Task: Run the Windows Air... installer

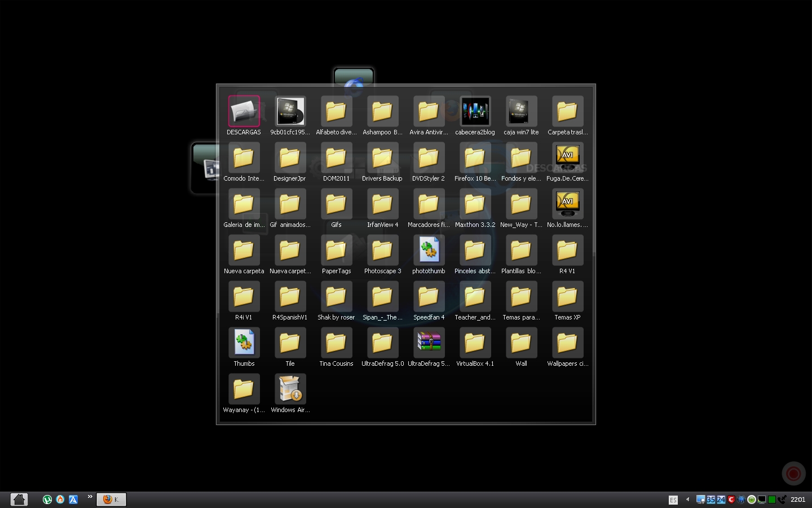Action: click(x=290, y=389)
